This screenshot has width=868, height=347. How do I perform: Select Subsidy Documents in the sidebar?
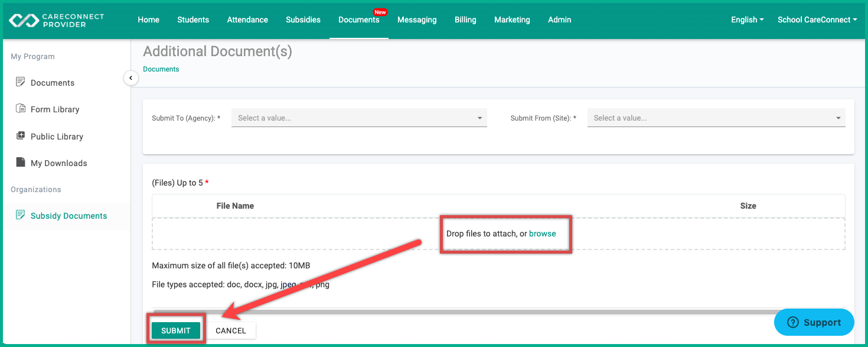[69, 216]
